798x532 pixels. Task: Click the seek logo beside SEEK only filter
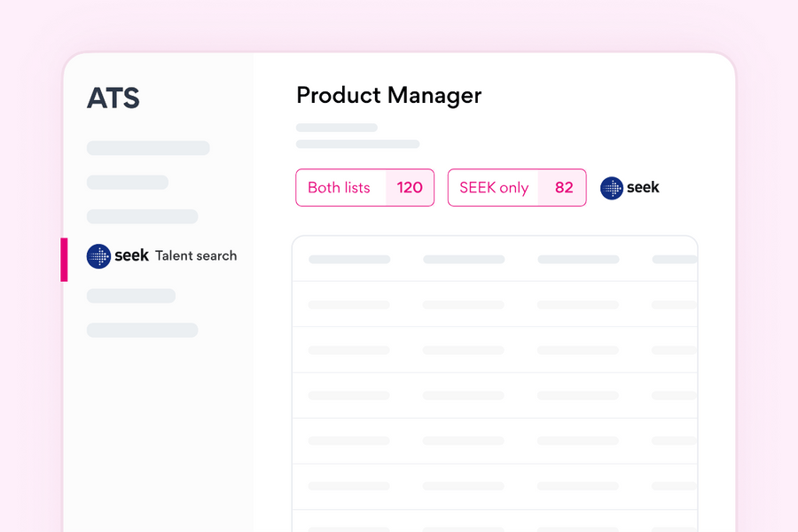point(630,188)
